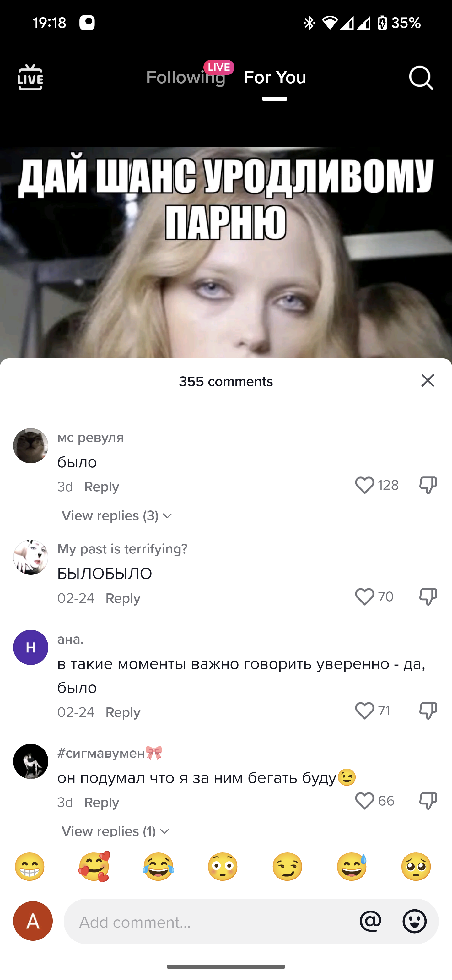Open the emoji picker icon
The height and width of the screenshot is (980, 452).
[x=414, y=921]
